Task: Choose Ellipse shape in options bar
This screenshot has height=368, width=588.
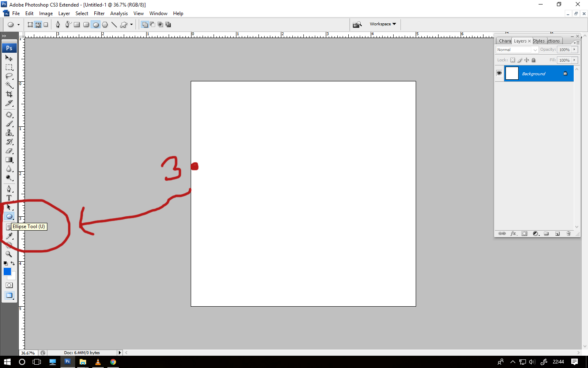Action: pyautogui.click(x=96, y=25)
